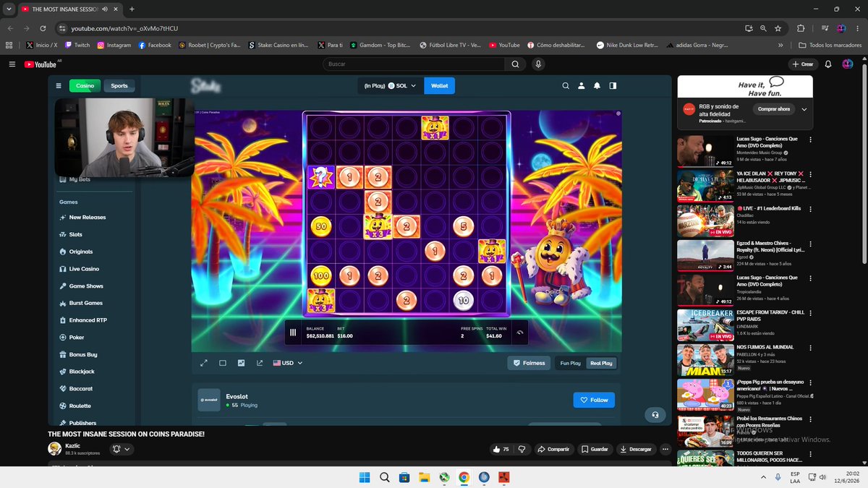The height and width of the screenshot is (488, 868).
Task: Open the YouTube hamburger guide menu
Action: pyautogui.click(x=12, y=64)
